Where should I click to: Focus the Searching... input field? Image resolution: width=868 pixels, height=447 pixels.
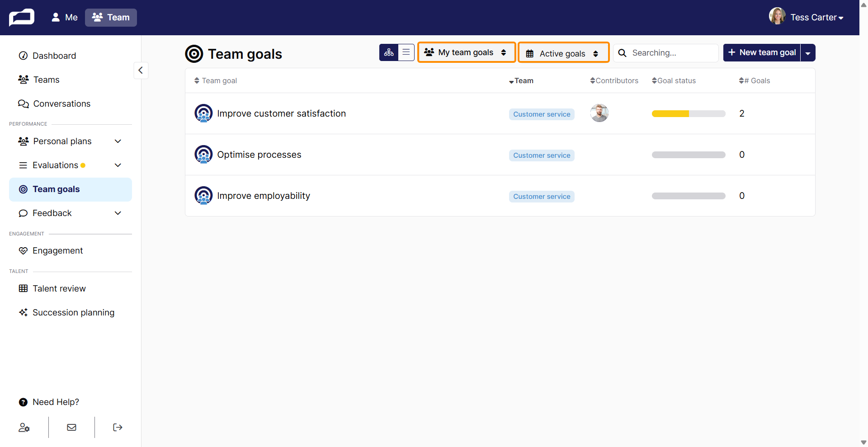click(666, 53)
